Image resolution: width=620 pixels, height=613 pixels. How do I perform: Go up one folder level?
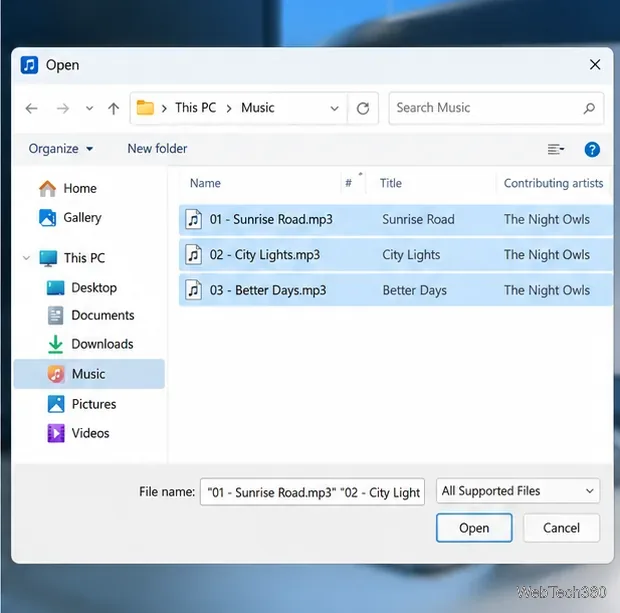(113, 108)
